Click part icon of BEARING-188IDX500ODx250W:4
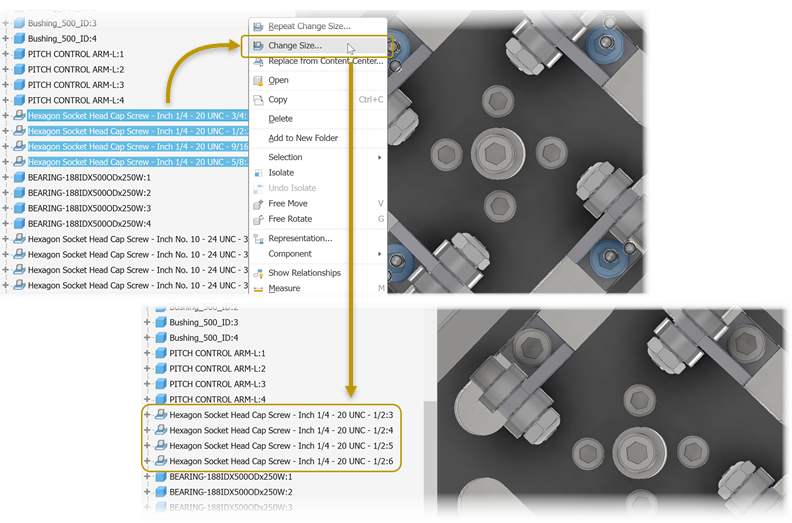This screenshot has height=523, width=792. (x=19, y=223)
